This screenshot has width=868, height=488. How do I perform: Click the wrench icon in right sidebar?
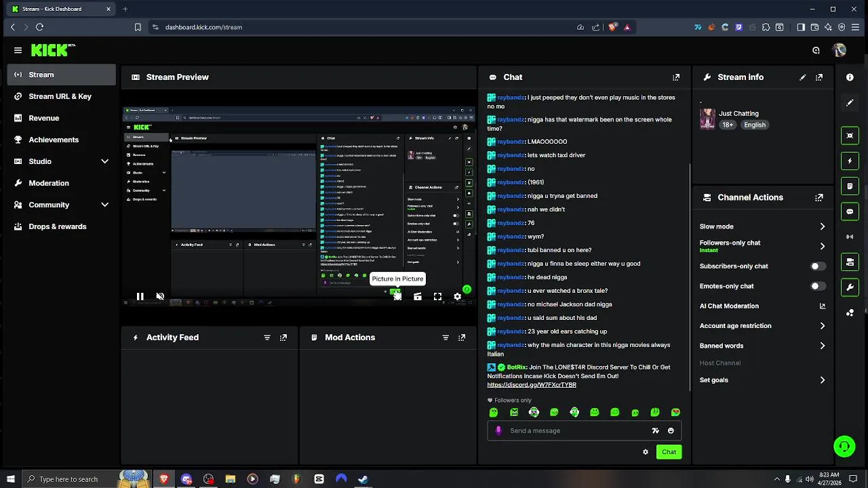[x=850, y=287]
